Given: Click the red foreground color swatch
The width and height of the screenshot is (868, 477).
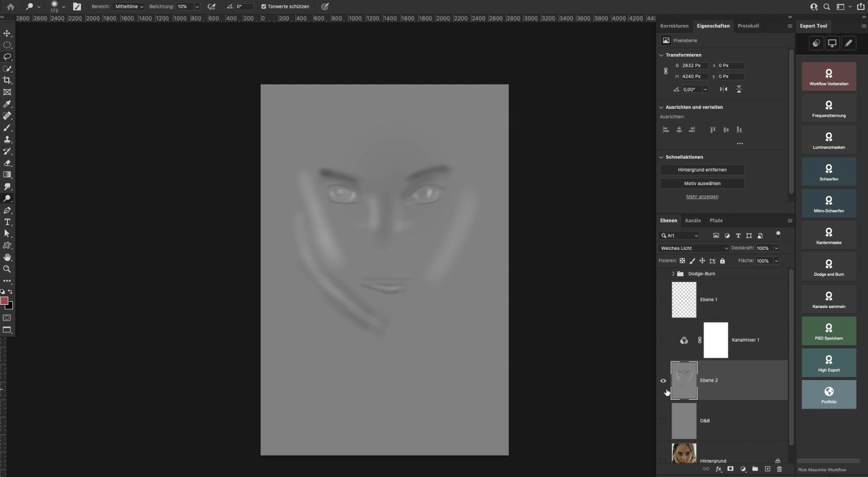Looking at the screenshot, I should pyautogui.click(x=4, y=301).
